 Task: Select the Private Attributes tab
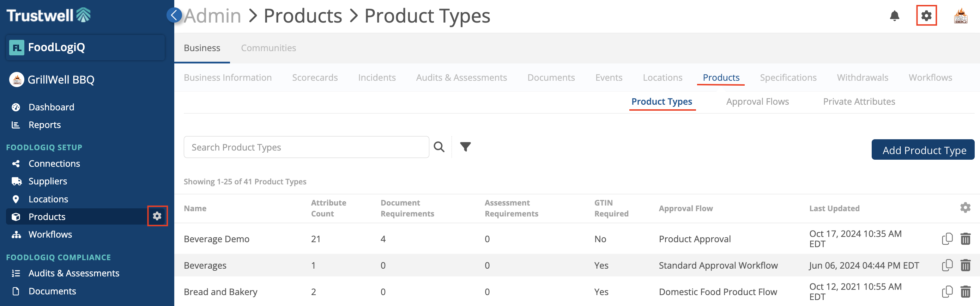click(x=859, y=102)
